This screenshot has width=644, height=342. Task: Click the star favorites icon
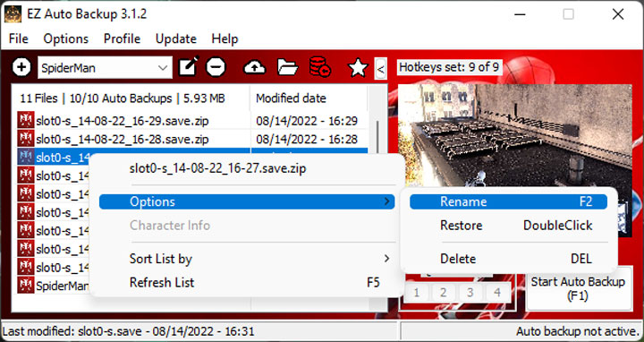click(x=358, y=67)
